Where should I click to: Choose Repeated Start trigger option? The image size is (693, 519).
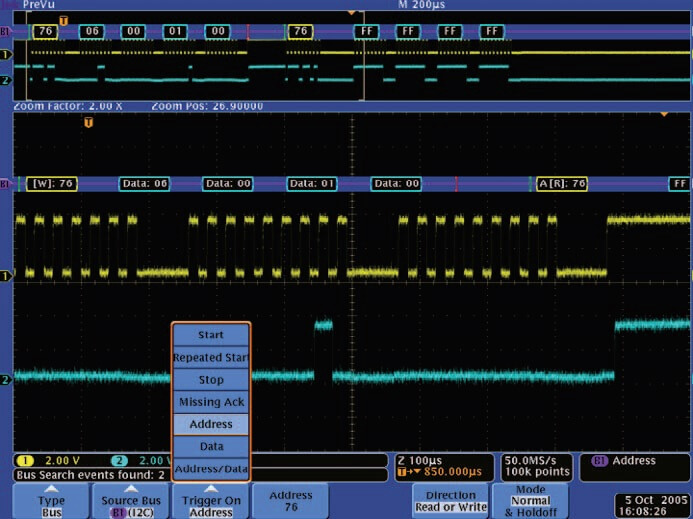pyautogui.click(x=211, y=357)
